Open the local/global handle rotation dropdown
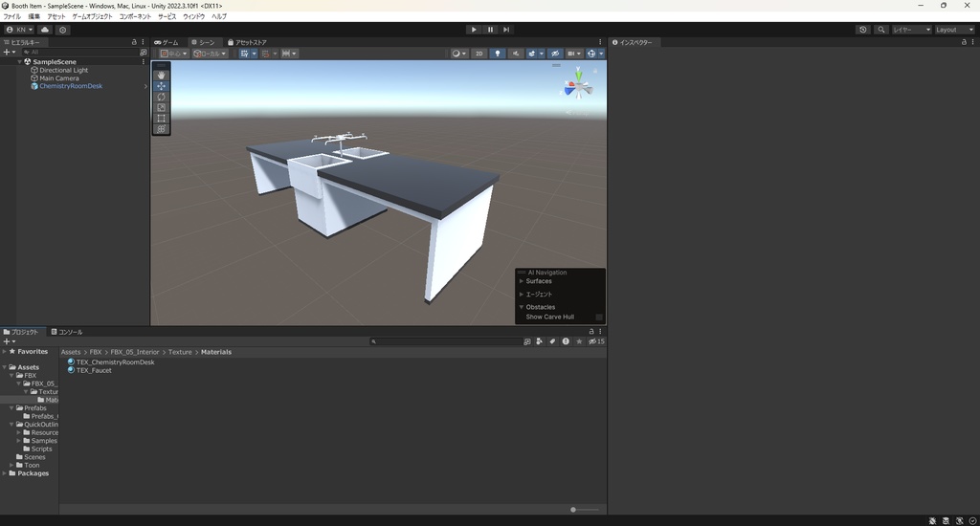 coord(210,54)
